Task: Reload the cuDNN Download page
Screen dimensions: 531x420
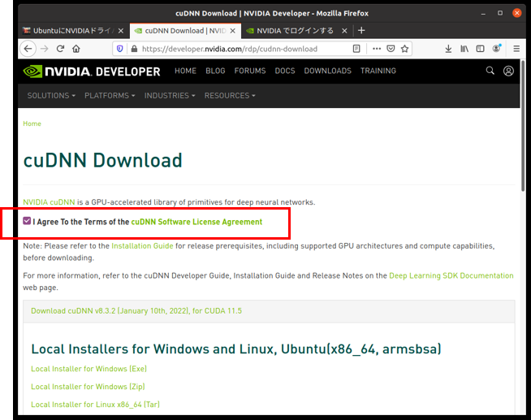Action: click(x=60, y=49)
